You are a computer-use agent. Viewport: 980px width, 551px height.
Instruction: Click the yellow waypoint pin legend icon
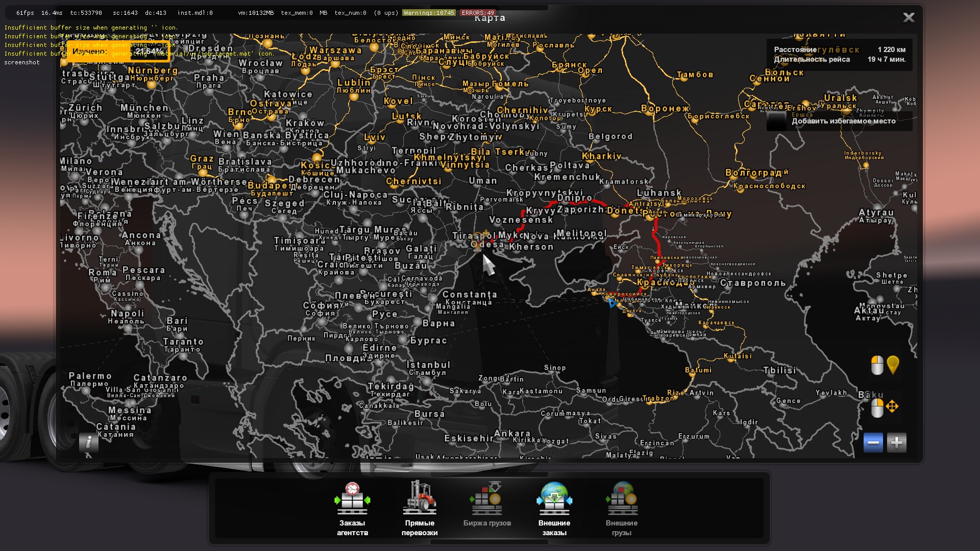[893, 365]
